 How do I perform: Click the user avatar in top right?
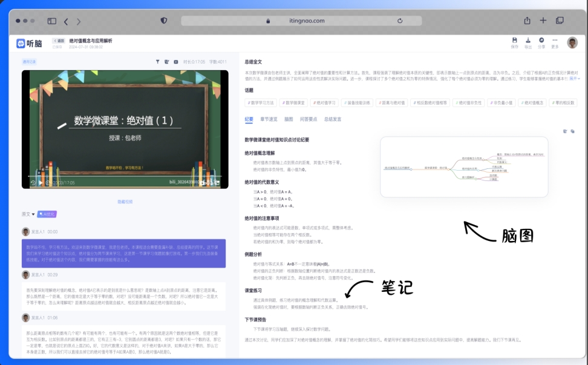click(x=572, y=42)
